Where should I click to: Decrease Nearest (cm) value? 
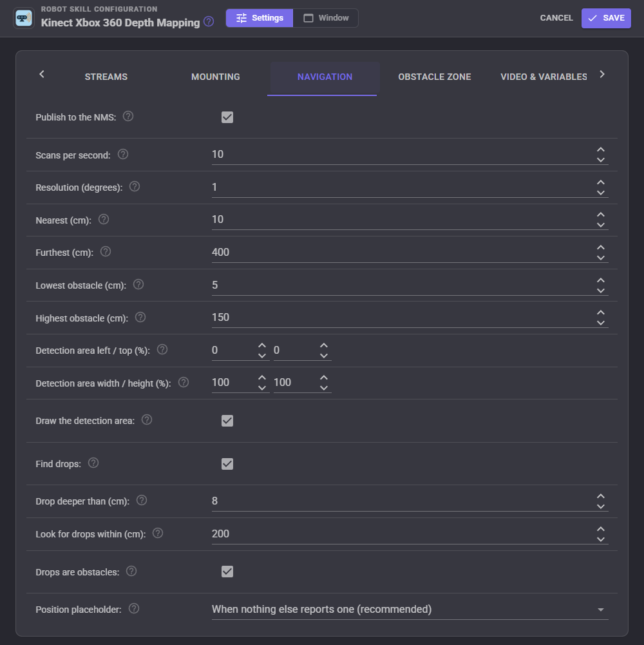pyautogui.click(x=601, y=225)
